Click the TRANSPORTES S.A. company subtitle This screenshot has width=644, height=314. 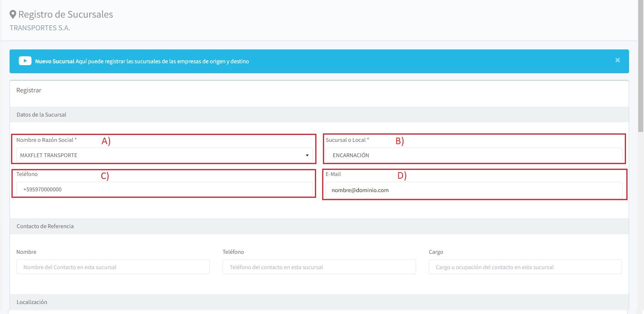click(40, 28)
